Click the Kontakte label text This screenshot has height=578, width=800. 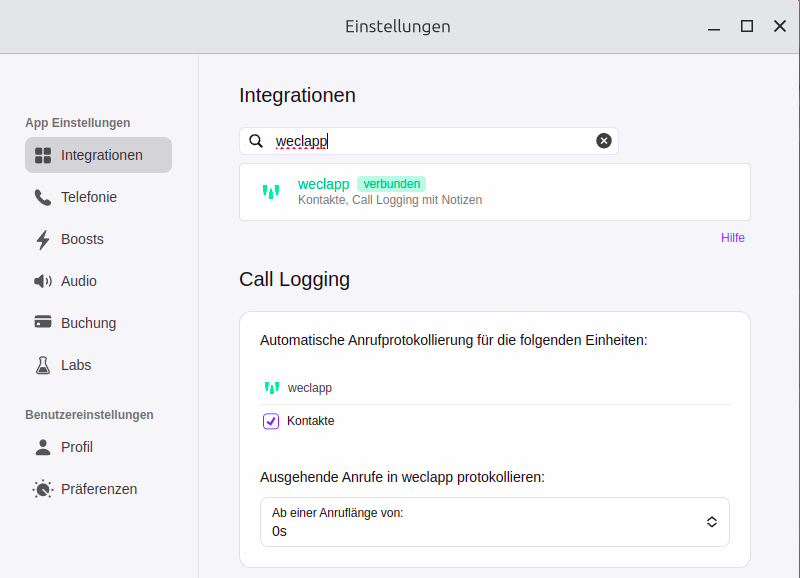tap(311, 421)
